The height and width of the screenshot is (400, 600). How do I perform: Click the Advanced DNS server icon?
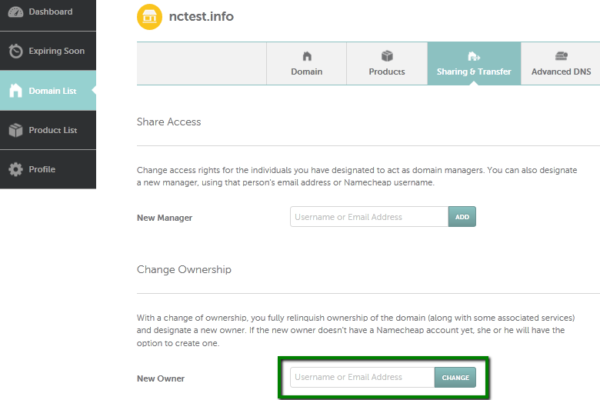(x=561, y=56)
